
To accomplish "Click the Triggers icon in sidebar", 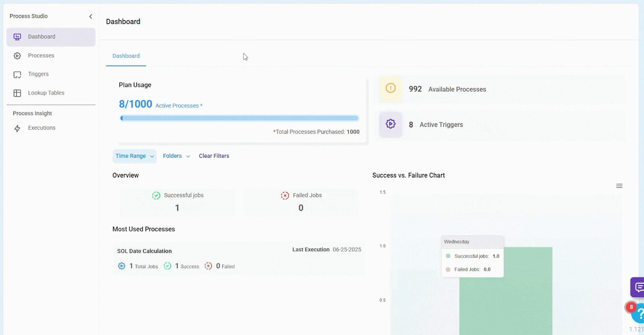I will (17, 74).
